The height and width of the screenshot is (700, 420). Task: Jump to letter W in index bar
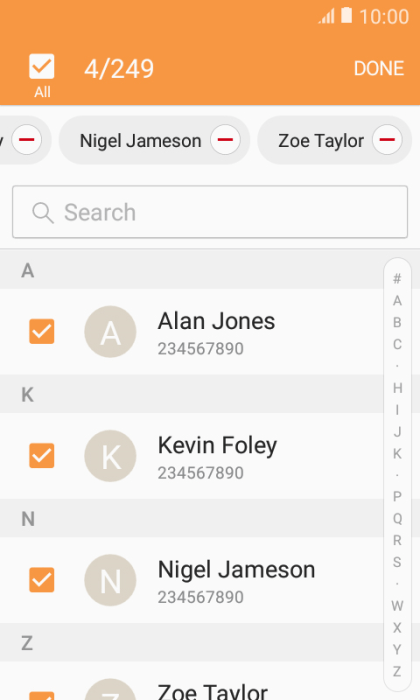[x=397, y=606]
